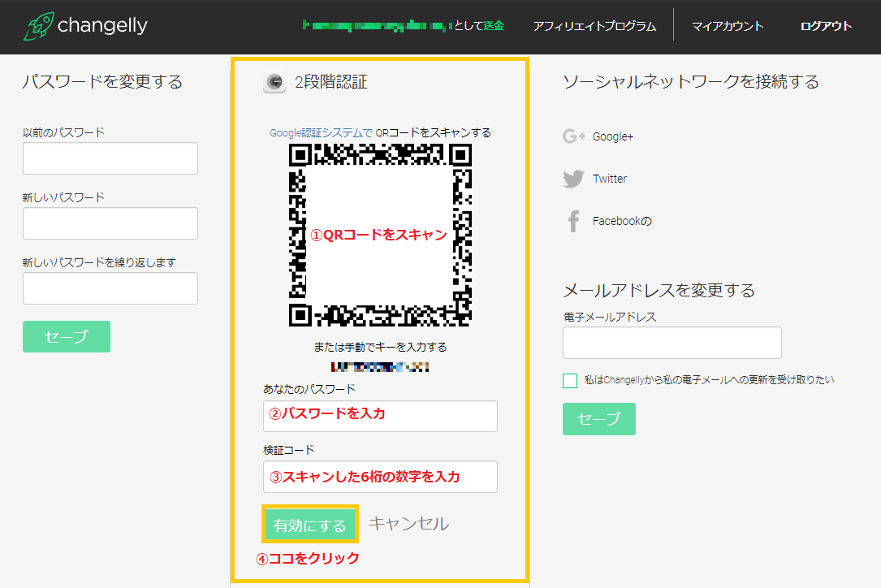Open マイアカウント in the top menu
The image size is (881, 588).
click(x=728, y=26)
